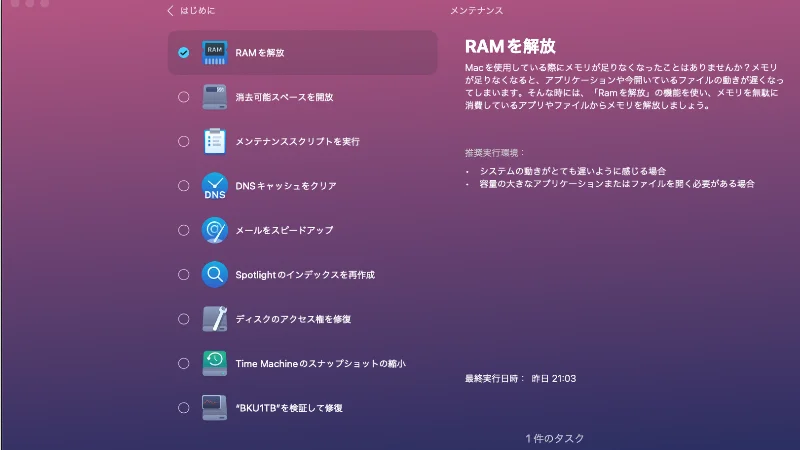
Task: Click the BKU1TB verify disk icon
Action: (x=215, y=407)
